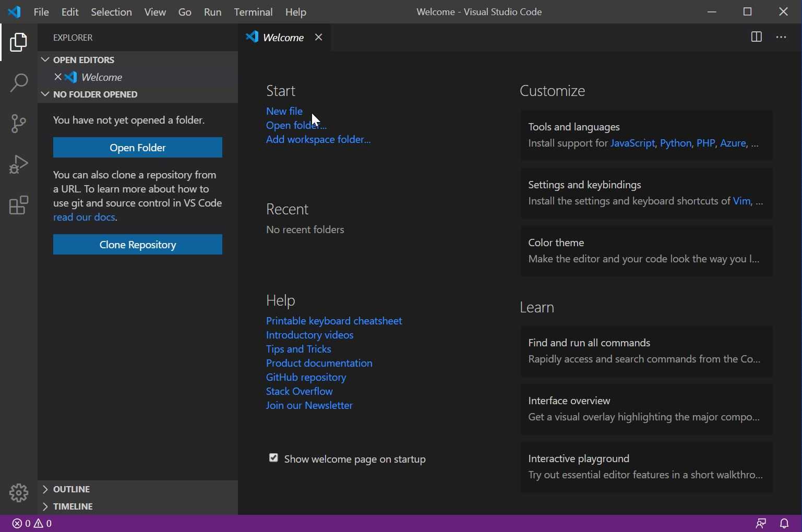
Task: Close the Welcome tab with its X
Action: pyautogui.click(x=318, y=37)
